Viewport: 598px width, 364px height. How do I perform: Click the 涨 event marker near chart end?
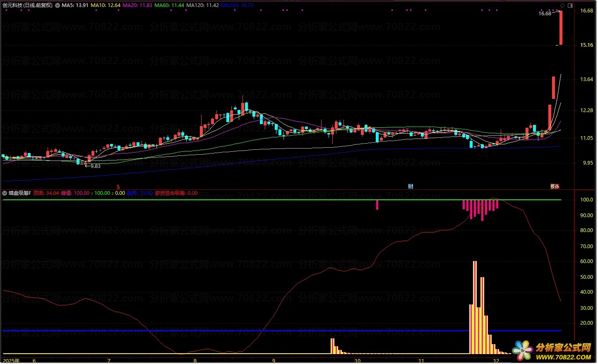click(555, 187)
